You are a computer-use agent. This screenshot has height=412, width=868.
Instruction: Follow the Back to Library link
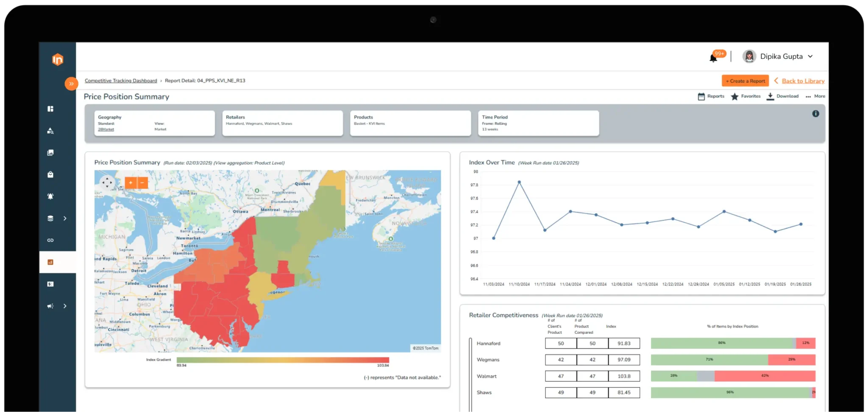tap(803, 81)
